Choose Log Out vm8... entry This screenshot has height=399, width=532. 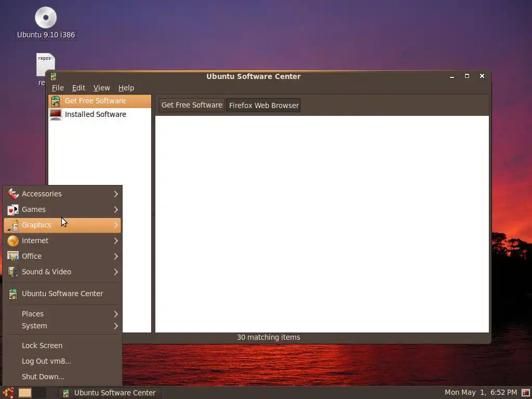click(x=63, y=361)
